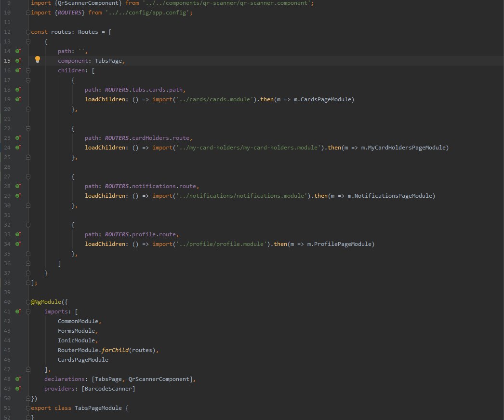Click gutter marker on notifications.module loadChildren line
Viewport: 504px width, 420px height.
click(18, 196)
